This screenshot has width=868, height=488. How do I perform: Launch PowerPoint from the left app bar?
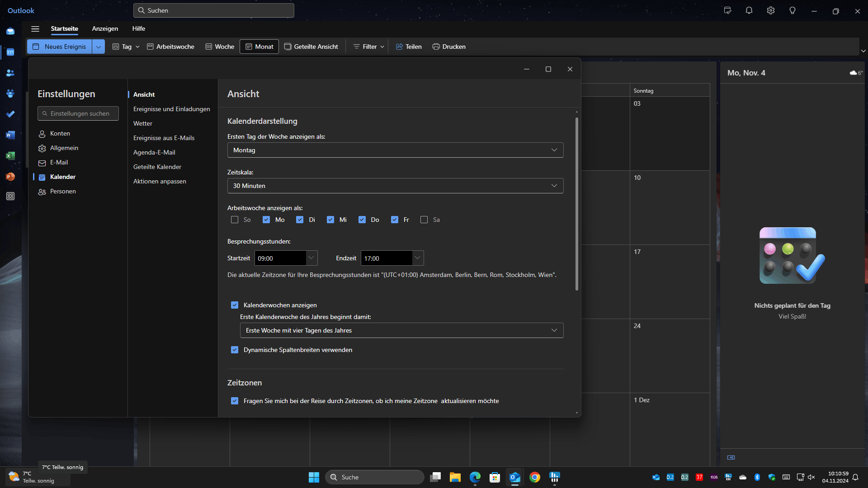(x=10, y=177)
